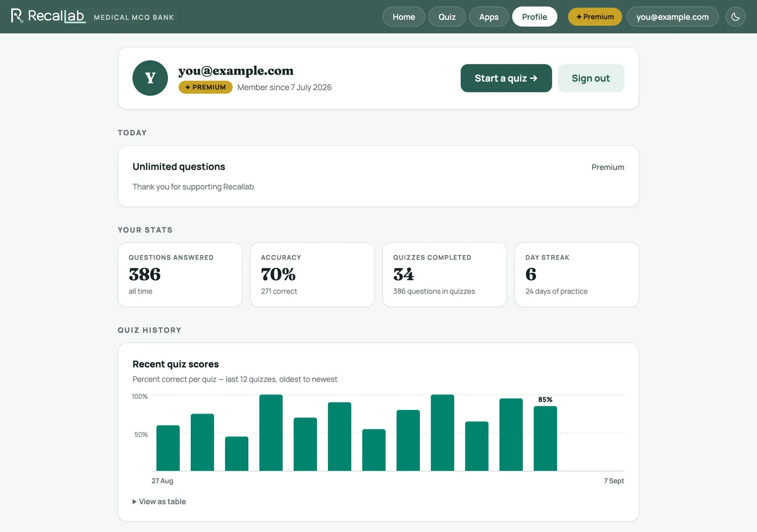Open the Home tab
The width and height of the screenshot is (757, 532).
(x=404, y=17)
